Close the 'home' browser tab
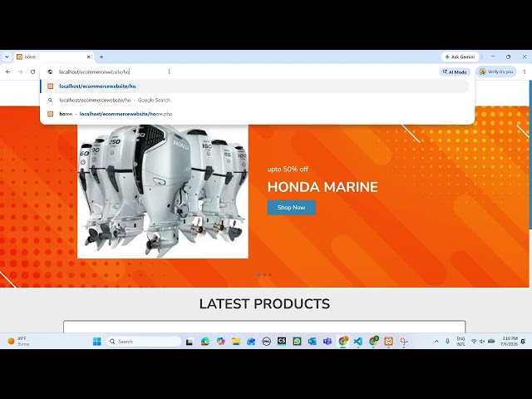The width and height of the screenshot is (532, 399). [x=89, y=57]
